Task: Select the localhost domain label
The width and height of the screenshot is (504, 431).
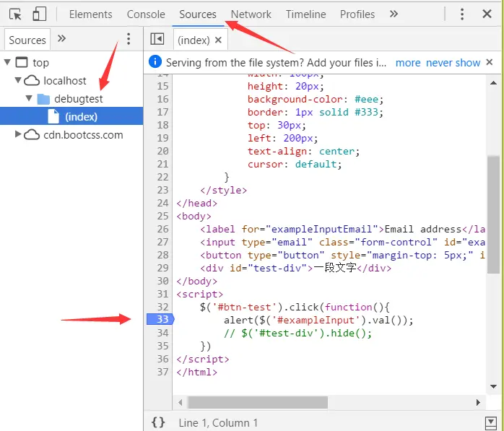Action: click(x=64, y=80)
